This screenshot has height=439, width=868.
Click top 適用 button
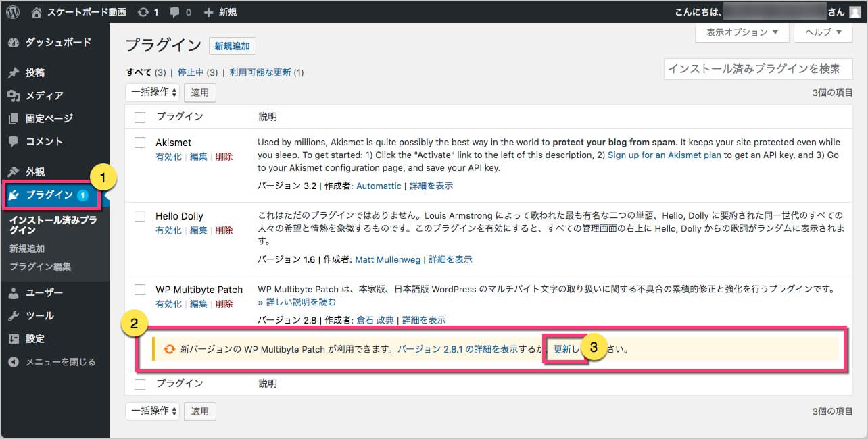click(200, 93)
